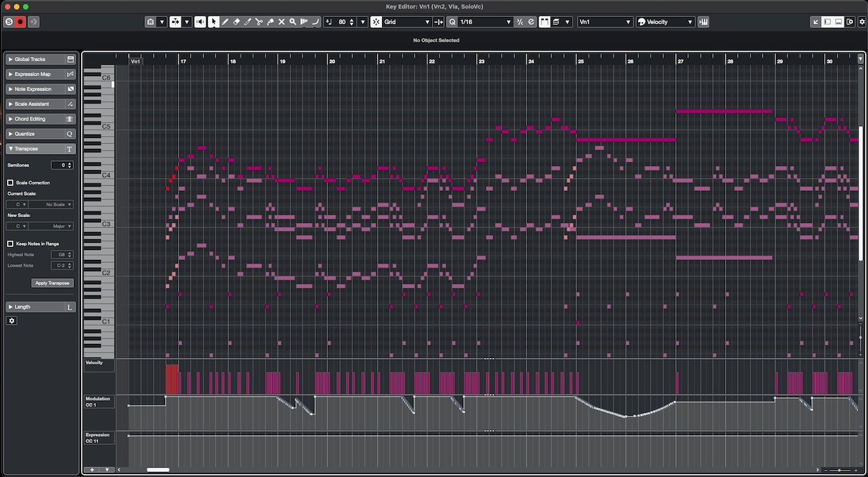
Task: Open the Current Scale 'No Scale' dropdown
Action: click(51, 204)
